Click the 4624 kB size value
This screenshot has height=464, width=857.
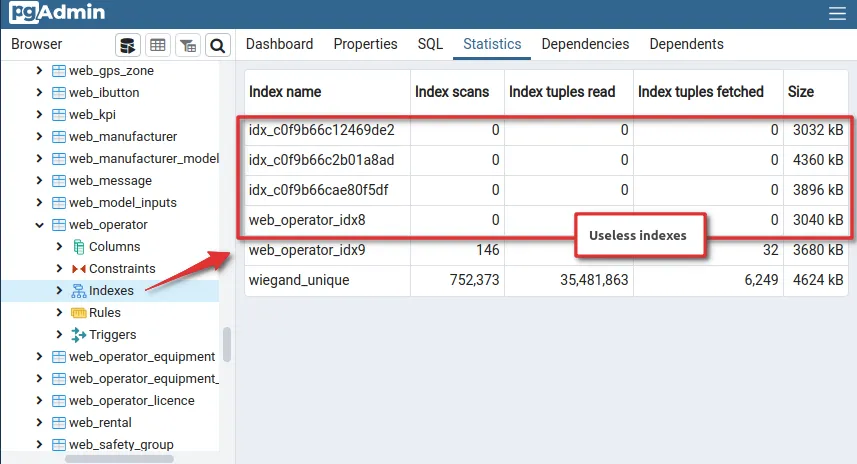pos(818,280)
